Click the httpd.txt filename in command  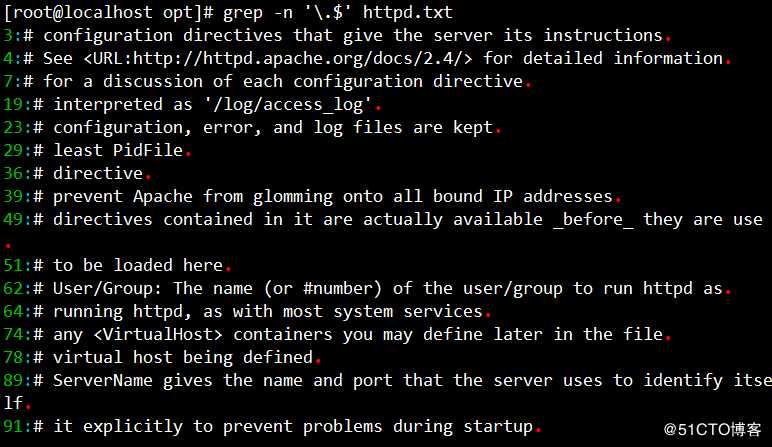pos(407,12)
